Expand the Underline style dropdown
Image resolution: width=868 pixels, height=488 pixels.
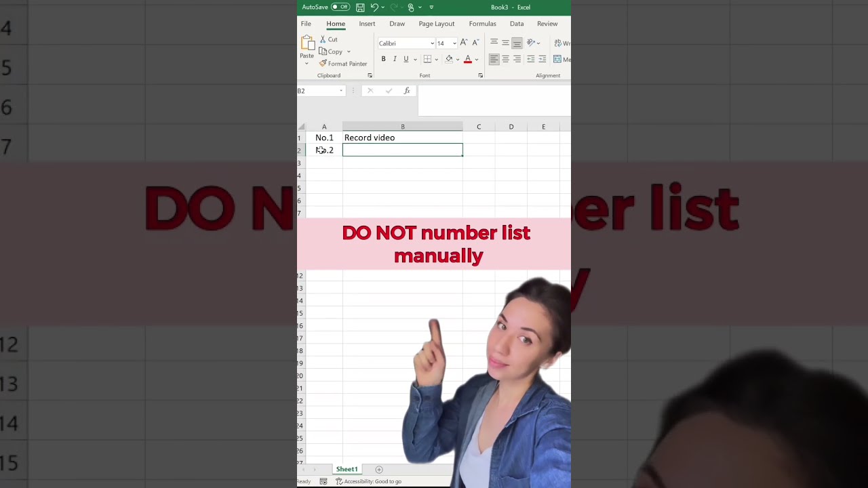click(415, 60)
